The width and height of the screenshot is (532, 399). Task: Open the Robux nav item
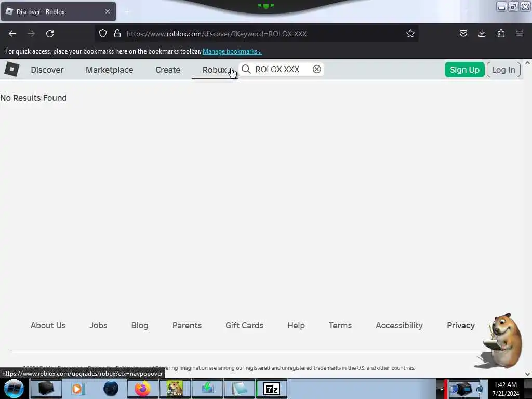click(215, 70)
